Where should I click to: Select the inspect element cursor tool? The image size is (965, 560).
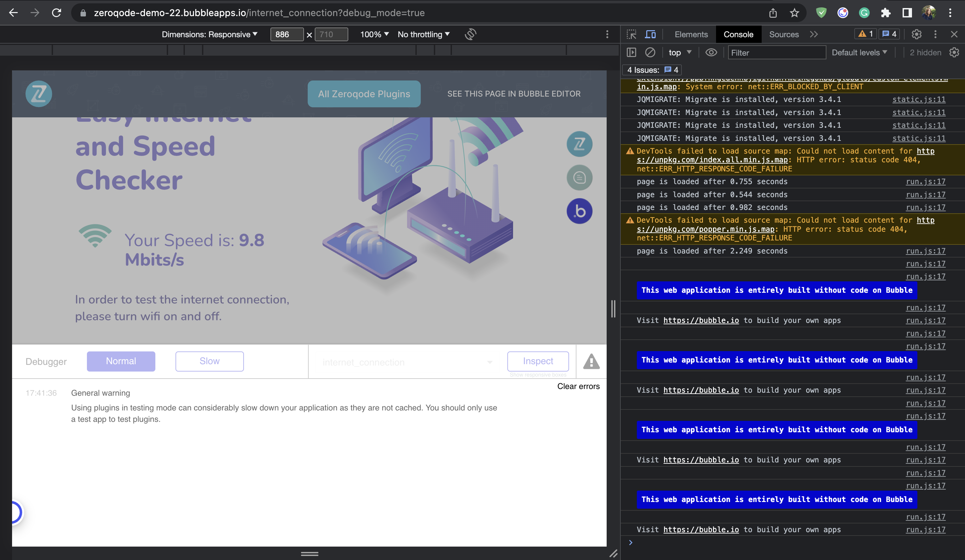(631, 34)
